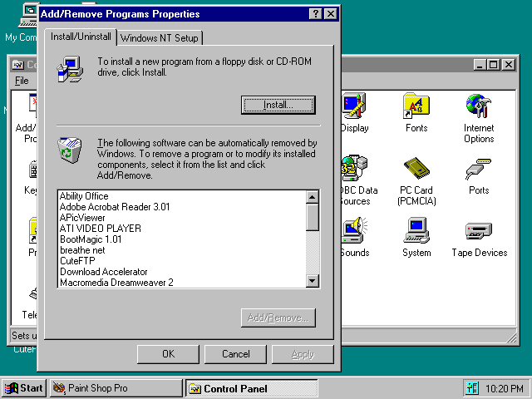Open the Start menu
Image resolution: width=532 pixels, height=399 pixels.
pos(24,388)
